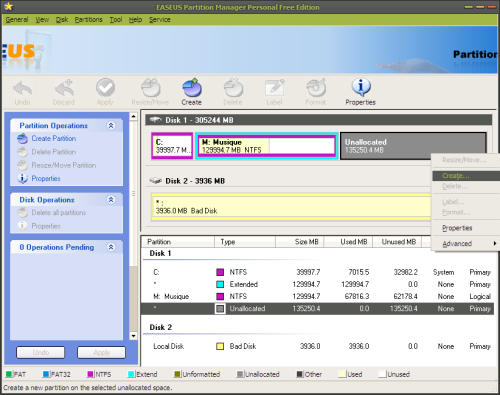Click the Label toolbar icon
Screen dimensions: 500x395
pyautogui.click(x=274, y=88)
